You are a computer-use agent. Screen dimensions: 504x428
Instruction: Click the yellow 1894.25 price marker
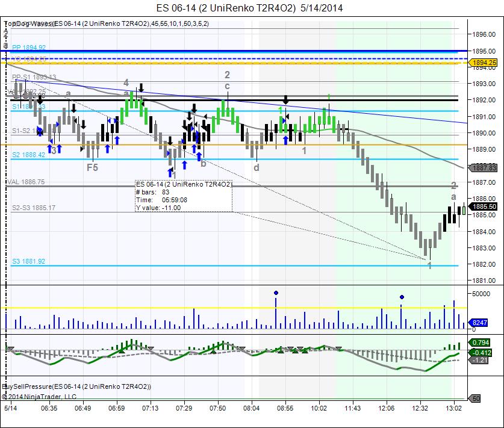pyautogui.click(x=484, y=63)
